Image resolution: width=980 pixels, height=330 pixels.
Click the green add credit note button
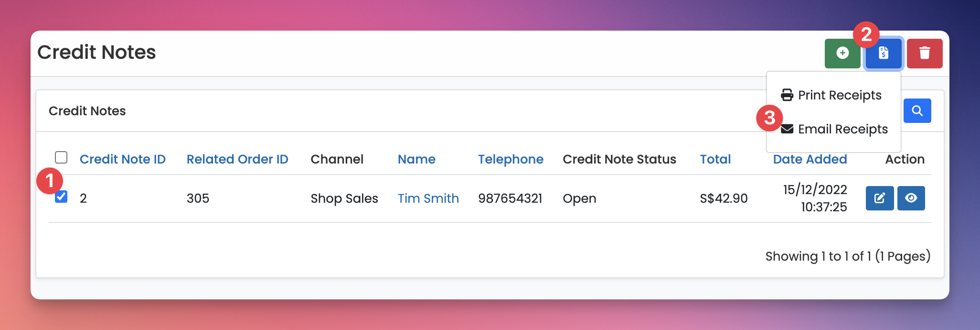pos(842,53)
